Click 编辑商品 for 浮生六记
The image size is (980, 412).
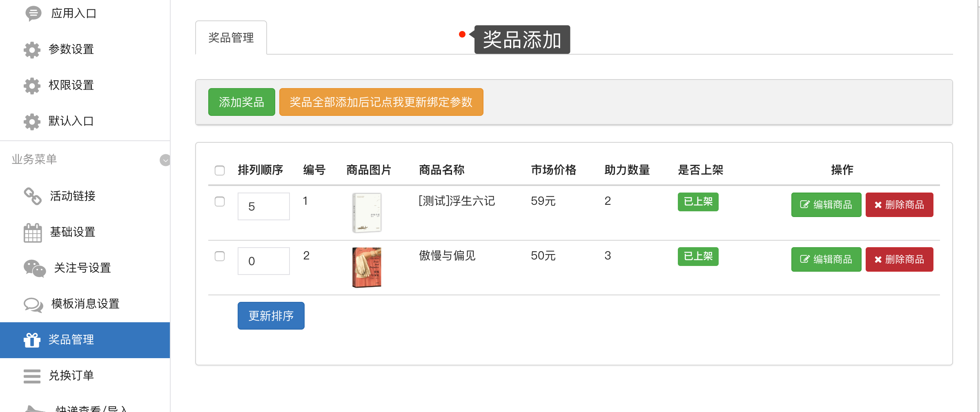826,205
